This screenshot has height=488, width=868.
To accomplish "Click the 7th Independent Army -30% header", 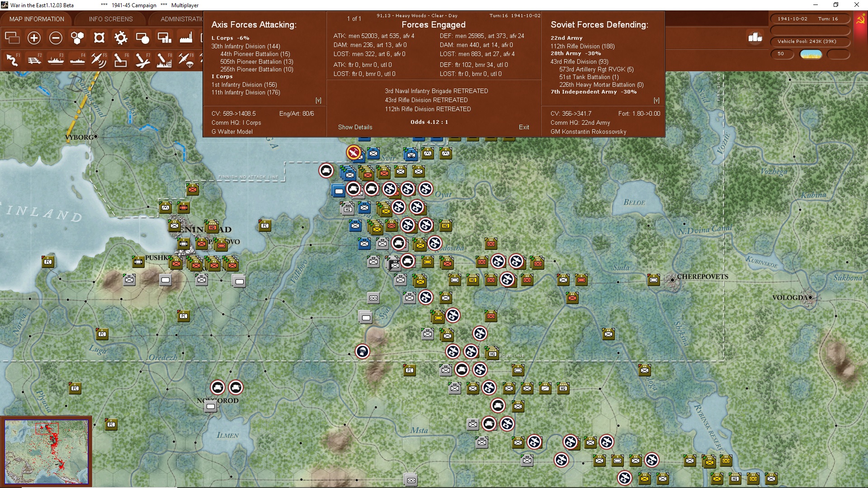I will coord(594,92).
